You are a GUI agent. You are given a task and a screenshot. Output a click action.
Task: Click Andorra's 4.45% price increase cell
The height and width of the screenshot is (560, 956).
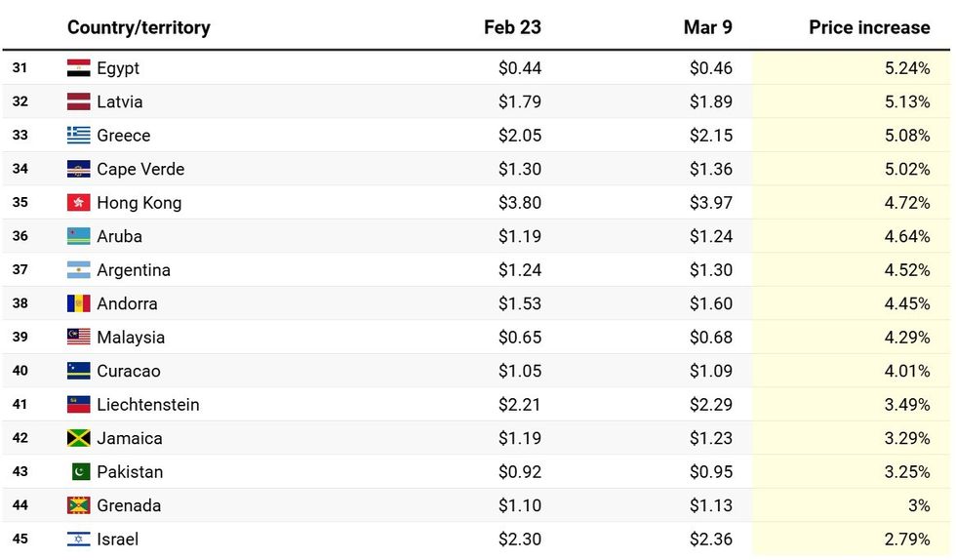[x=907, y=303]
